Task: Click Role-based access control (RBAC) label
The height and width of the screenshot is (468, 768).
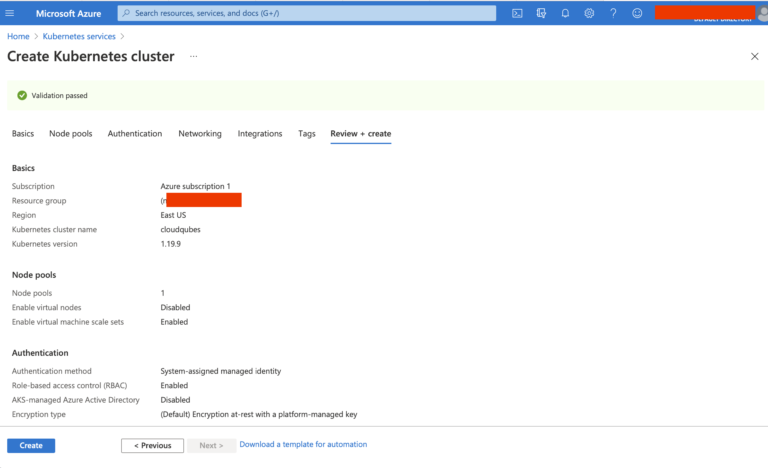Action: tap(69, 385)
